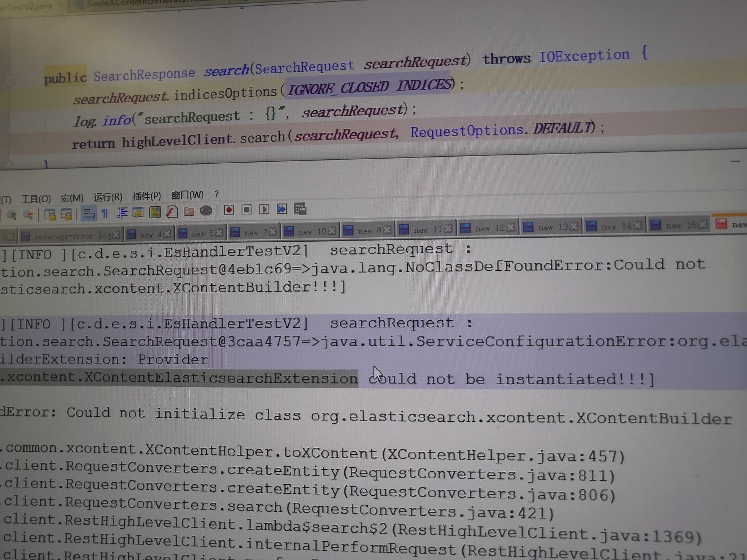Screen dimensions: 747x560
Task: Minimize the IDE editor panel dash icon
Action: tap(736, 161)
